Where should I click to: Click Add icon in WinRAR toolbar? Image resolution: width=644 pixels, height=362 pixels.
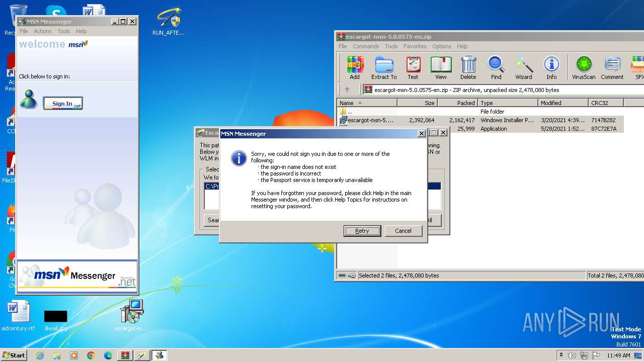(355, 68)
